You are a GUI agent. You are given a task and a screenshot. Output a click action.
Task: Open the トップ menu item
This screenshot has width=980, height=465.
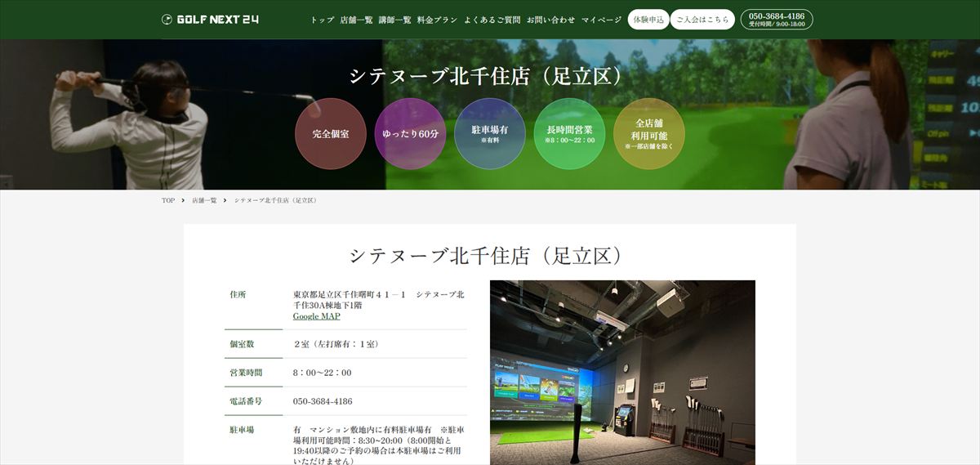[x=323, y=20]
